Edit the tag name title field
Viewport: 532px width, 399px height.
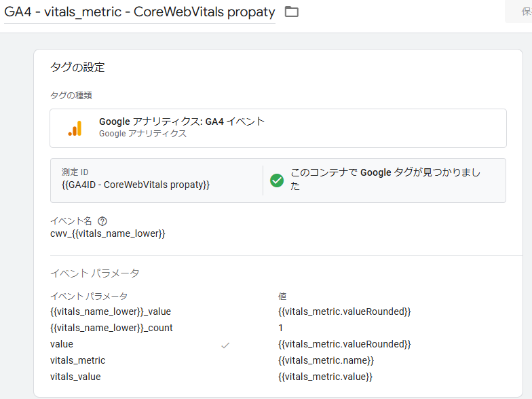point(140,12)
